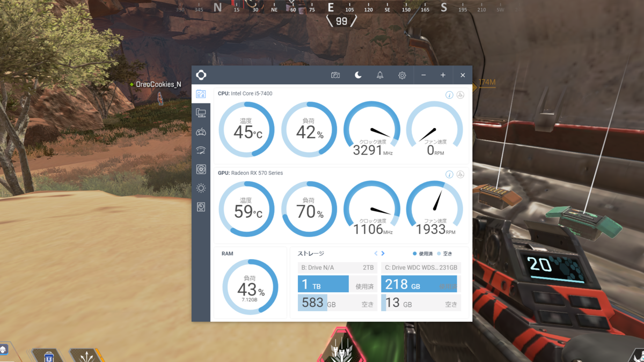Open the power supply sidebar icon
The image size is (644, 362).
point(201,207)
